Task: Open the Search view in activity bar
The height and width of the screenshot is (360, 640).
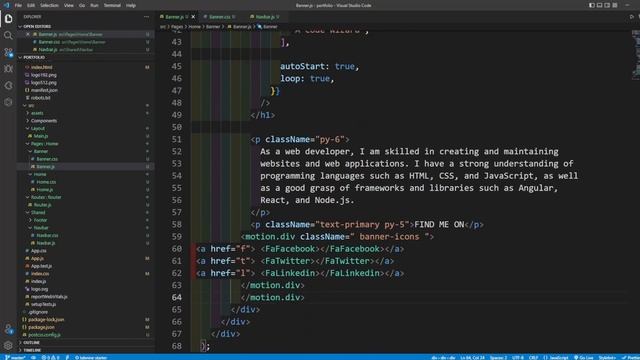Action: pyautogui.click(x=8, y=36)
